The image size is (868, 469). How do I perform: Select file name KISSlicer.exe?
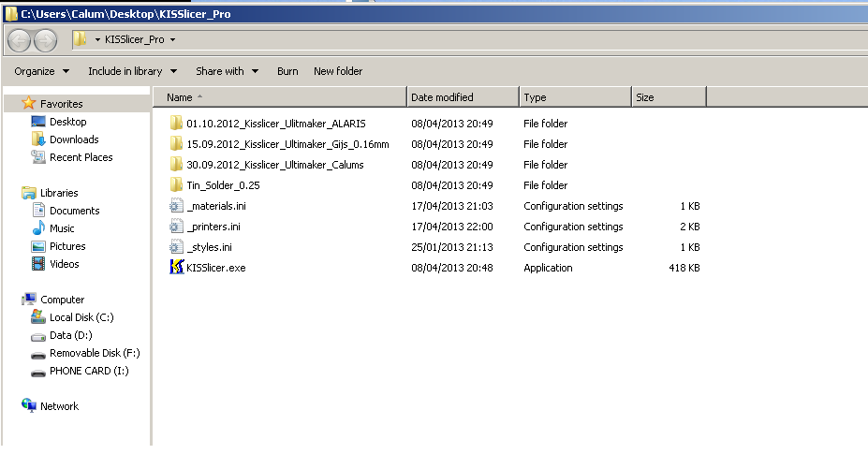[216, 268]
